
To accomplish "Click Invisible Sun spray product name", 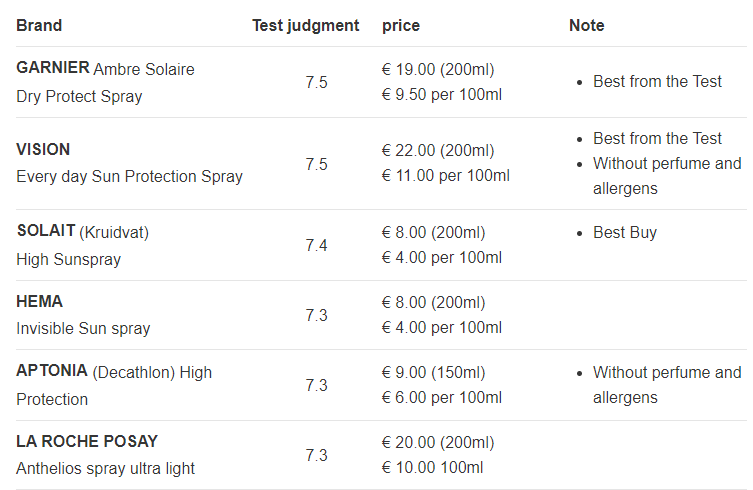I will pyautogui.click(x=83, y=328).
